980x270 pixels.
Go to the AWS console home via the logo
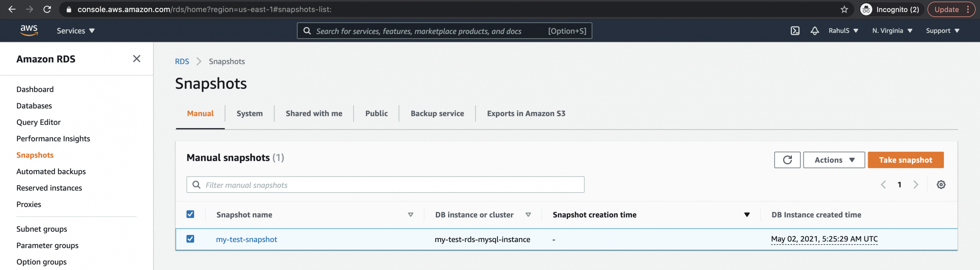pos(29,30)
